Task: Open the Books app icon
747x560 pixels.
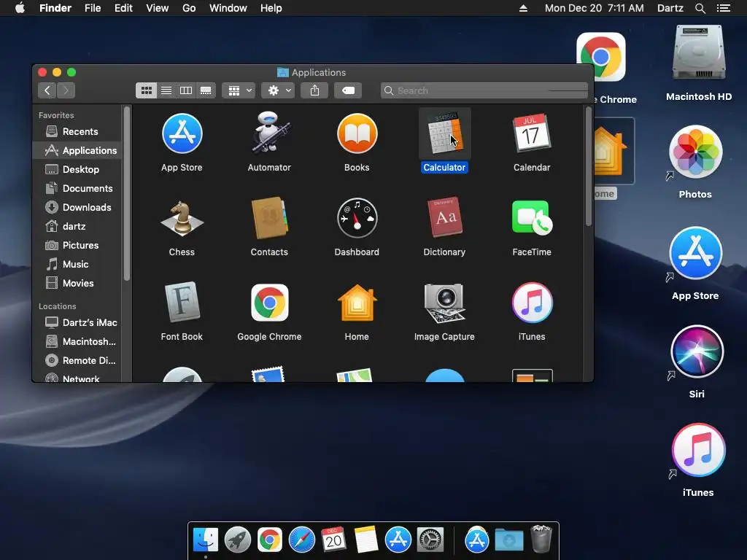Action: click(357, 134)
